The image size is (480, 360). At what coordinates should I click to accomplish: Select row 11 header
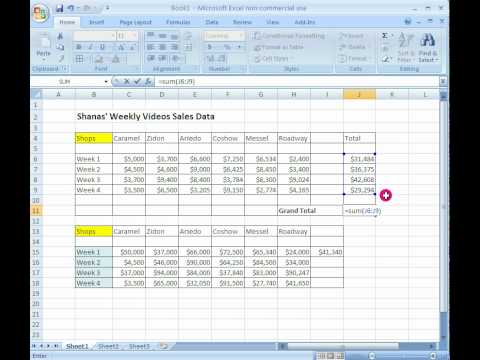(x=36, y=211)
